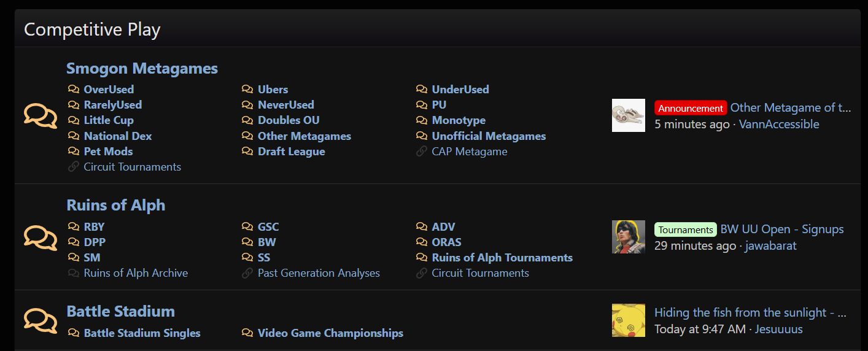Visit the Ruins of Alph Tournaments subforum
Image resolution: width=868 pixels, height=351 pixels.
point(502,258)
